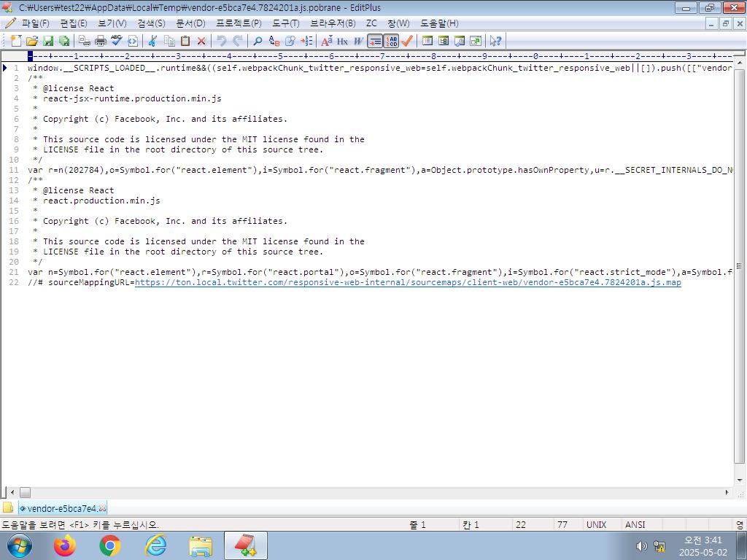This screenshot has width=747, height=560.
Task: Click the UNIX line-ending status entry
Action: 596,525
